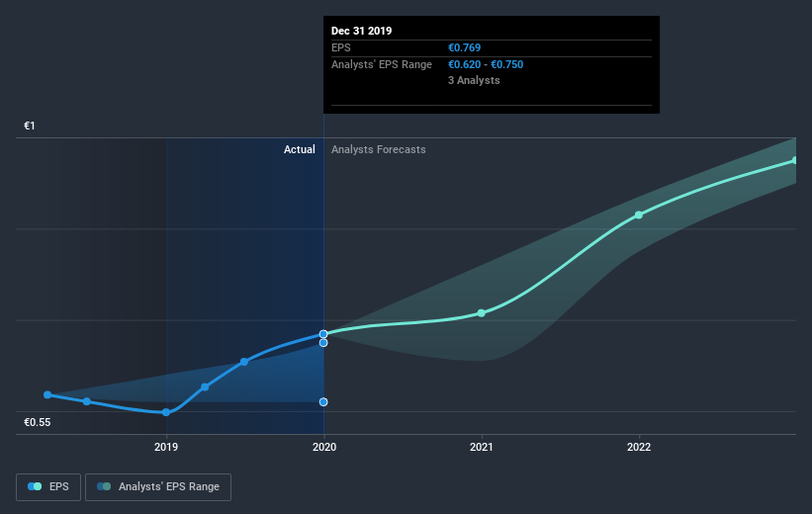
Task: Toggle the Analysts' EPS Range legend
Action: 158,487
